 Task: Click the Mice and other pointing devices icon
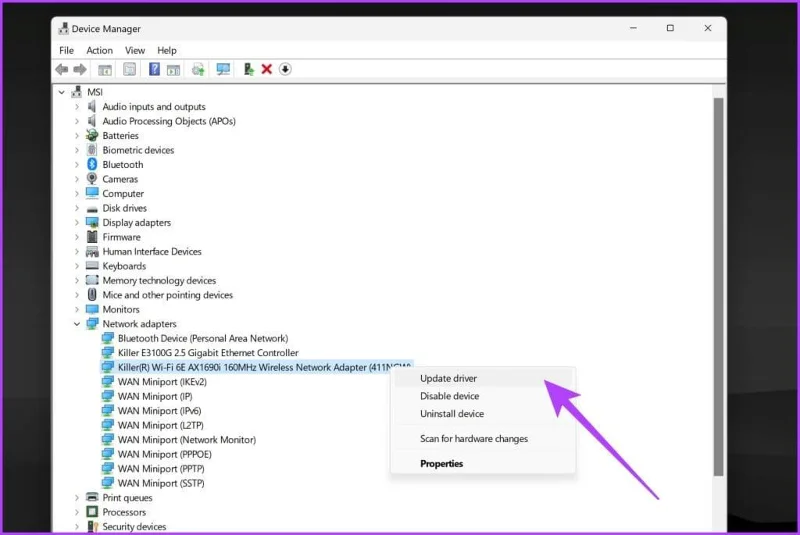pyautogui.click(x=92, y=294)
